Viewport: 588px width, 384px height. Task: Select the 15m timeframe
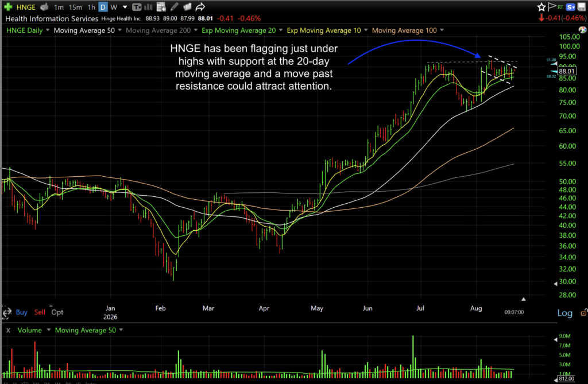[75, 7]
